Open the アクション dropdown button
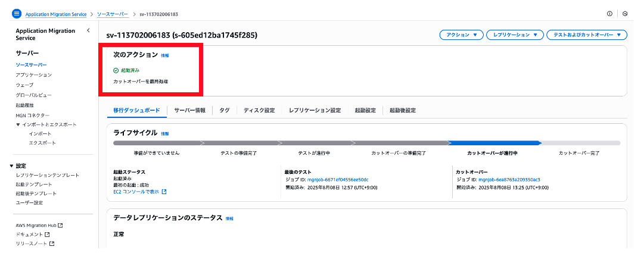 461,35
